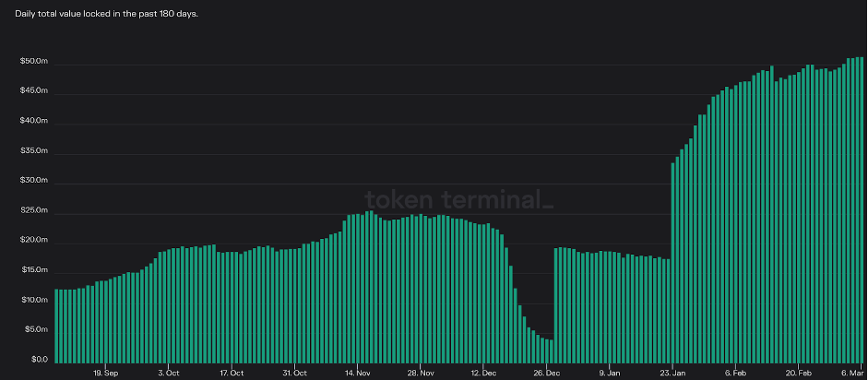Click the 6. Feb date label
868x380 pixels.
736,374
